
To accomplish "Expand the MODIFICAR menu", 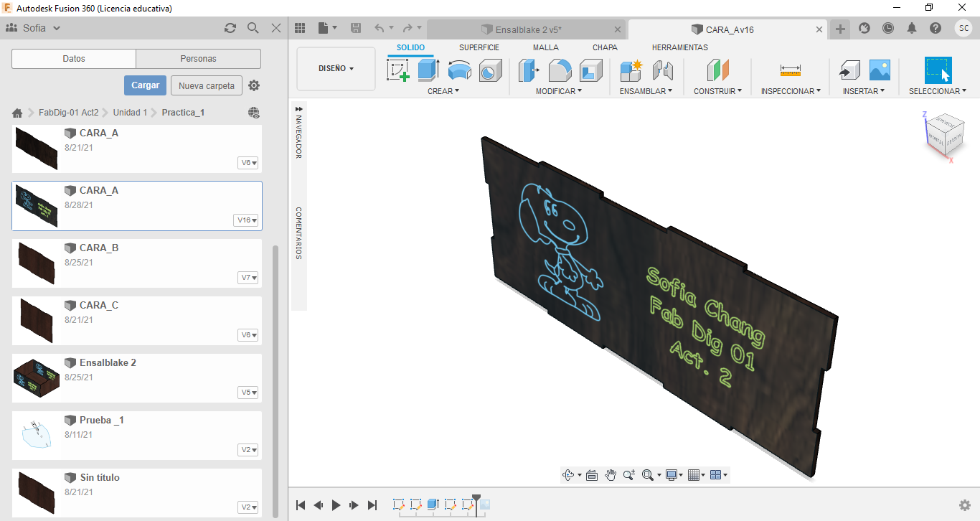I will (x=559, y=91).
